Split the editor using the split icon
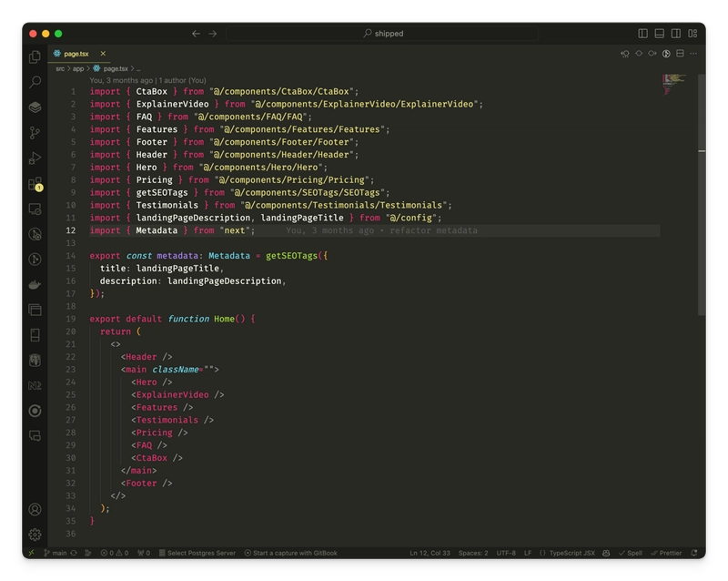The width and height of the screenshot is (728, 581). 680,54
